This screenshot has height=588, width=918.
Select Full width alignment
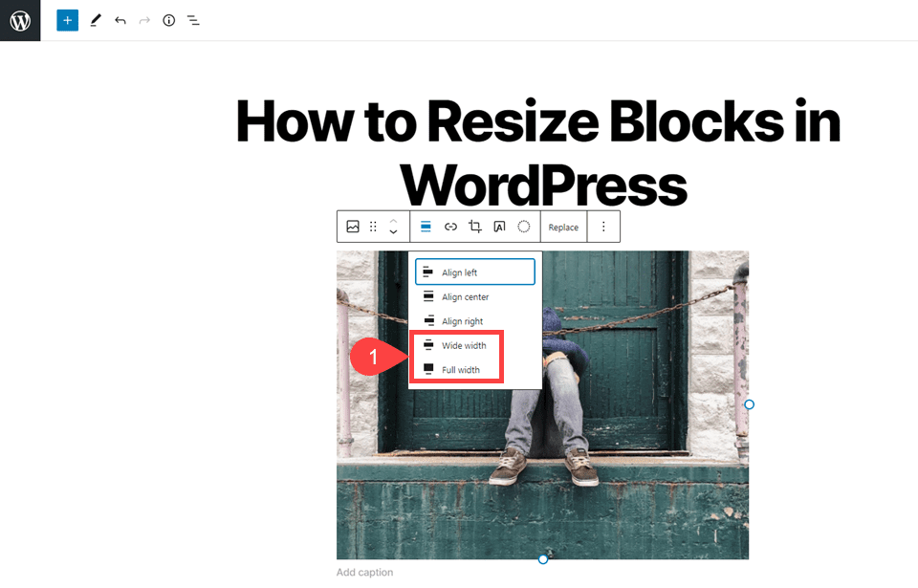point(459,370)
